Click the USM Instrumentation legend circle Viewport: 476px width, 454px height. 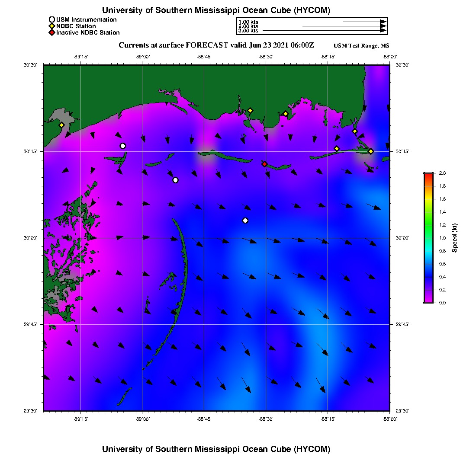coord(52,20)
